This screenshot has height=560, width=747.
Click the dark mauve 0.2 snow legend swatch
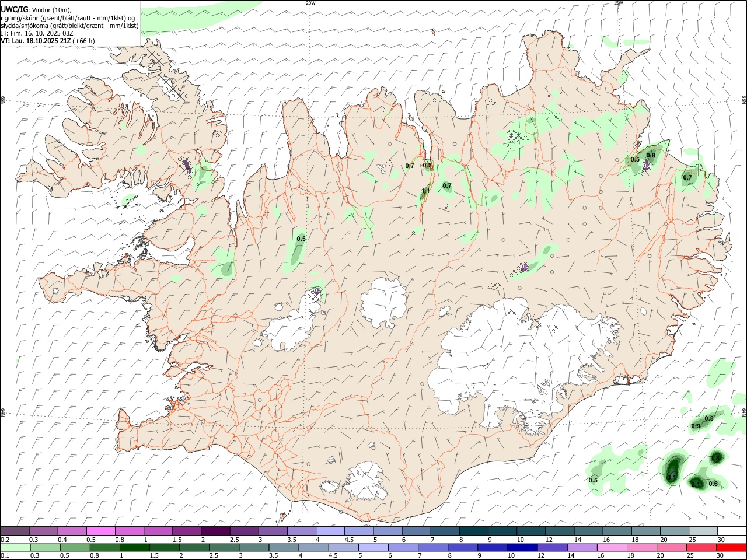pos(15,531)
